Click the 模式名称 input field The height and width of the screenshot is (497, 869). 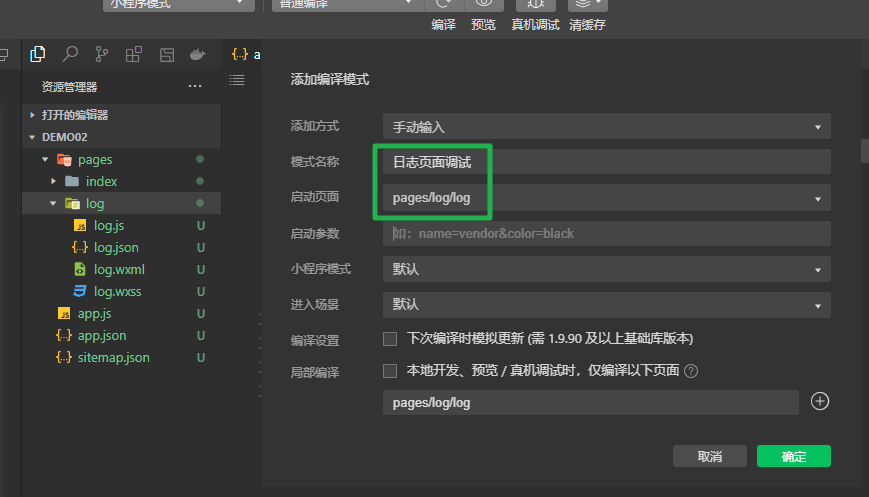606,162
